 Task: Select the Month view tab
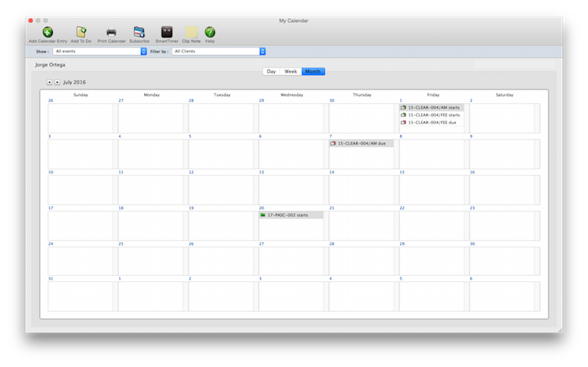coord(313,71)
